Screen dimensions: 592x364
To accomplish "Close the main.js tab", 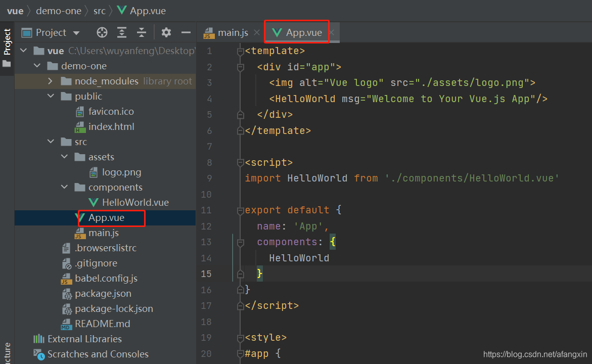I will pyautogui.click(x=257, y=32).
